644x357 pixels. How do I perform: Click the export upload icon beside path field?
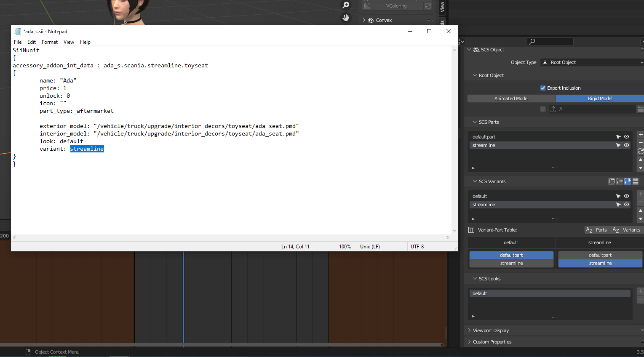553,109
